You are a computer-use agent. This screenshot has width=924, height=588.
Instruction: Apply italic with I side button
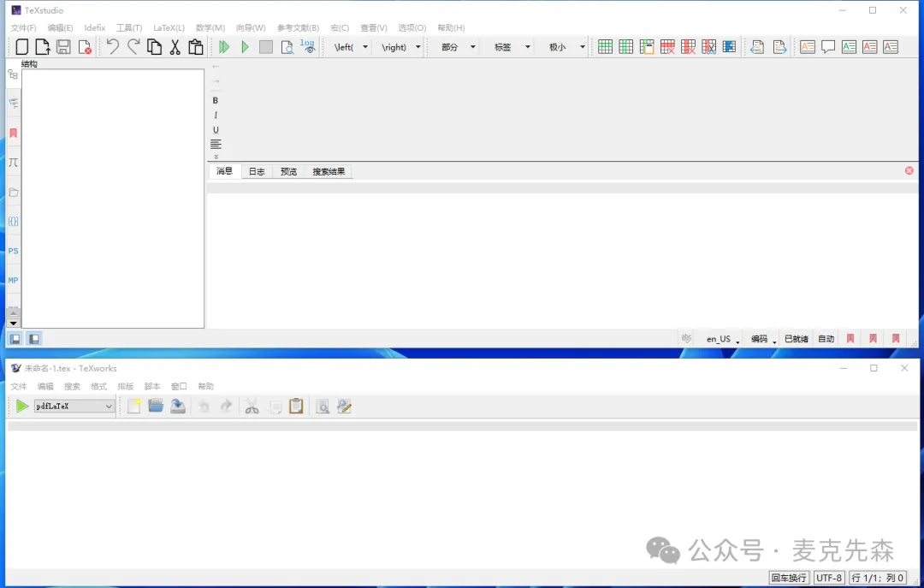tap(215, 115)
